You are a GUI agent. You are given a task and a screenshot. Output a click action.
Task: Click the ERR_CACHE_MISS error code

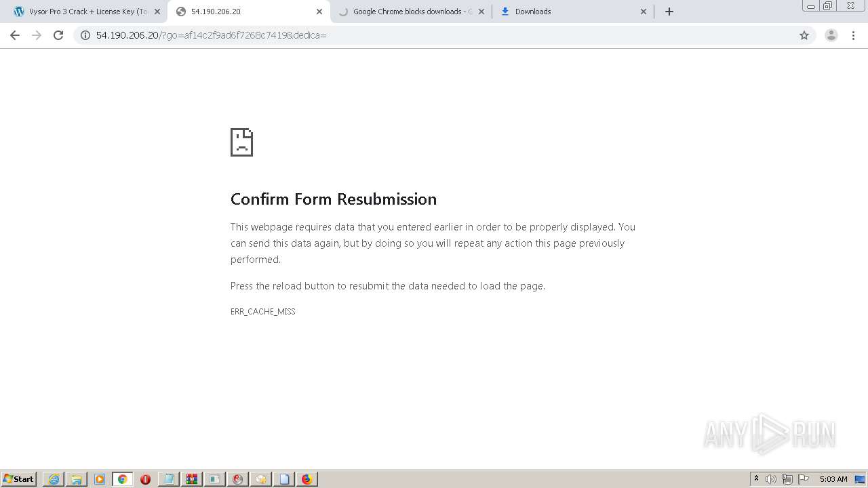[x=263, y=312]
